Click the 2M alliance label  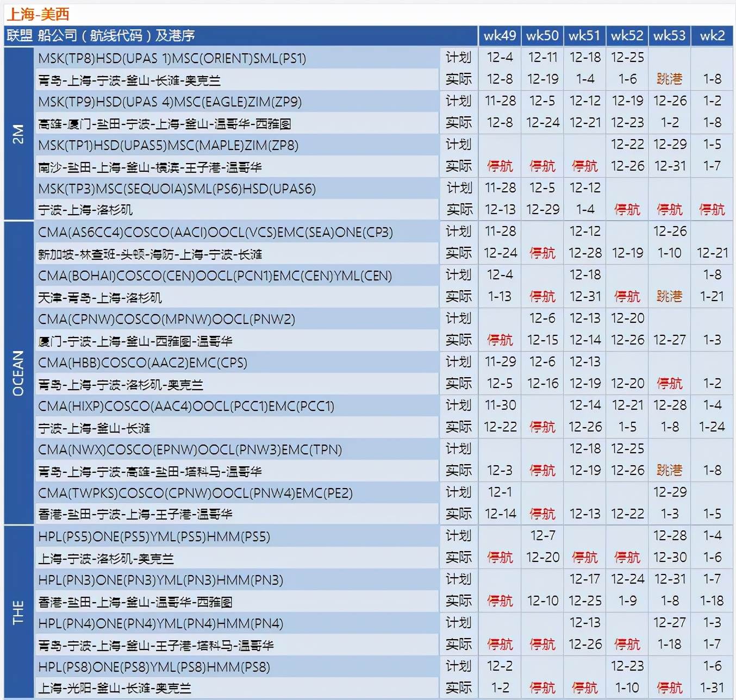click(18, 134)
